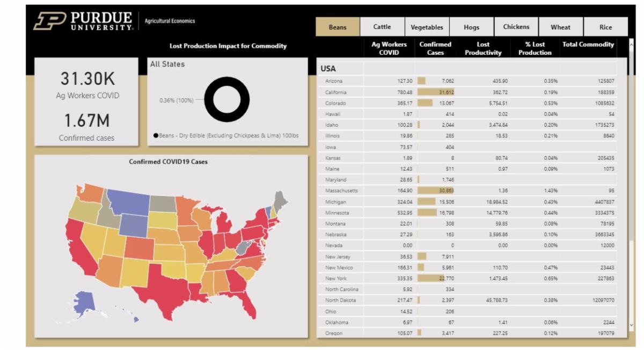Click the USA group row header
Viewport: 644px width, 350px height.
(x=328, y=69)
